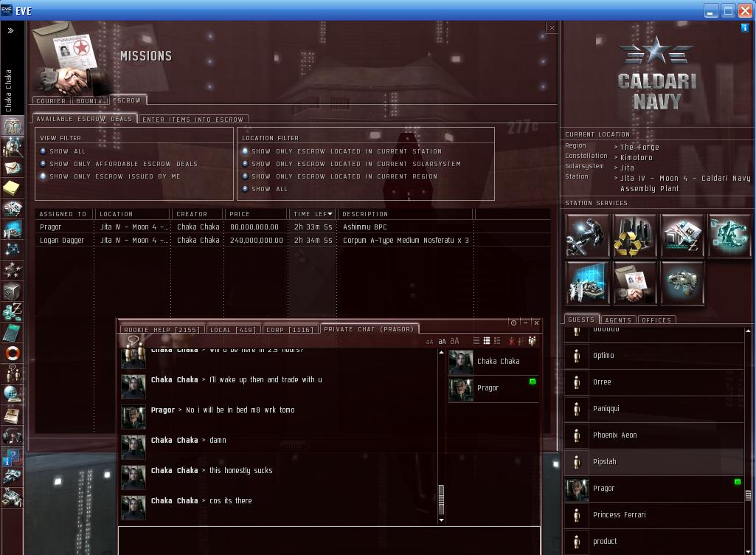The image size is (756, 555).
Task: Expand the sidebar with double chevron
Action: (x=10, y=30)
